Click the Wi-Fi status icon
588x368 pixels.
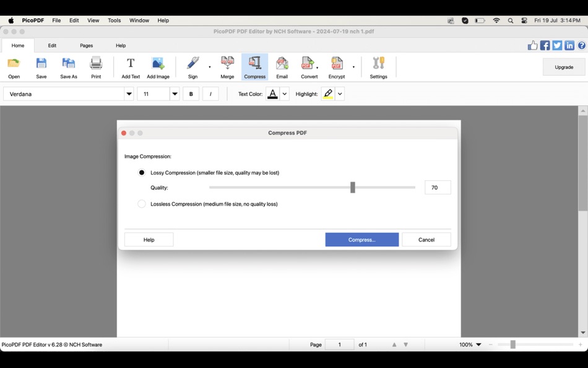point(496,20)
